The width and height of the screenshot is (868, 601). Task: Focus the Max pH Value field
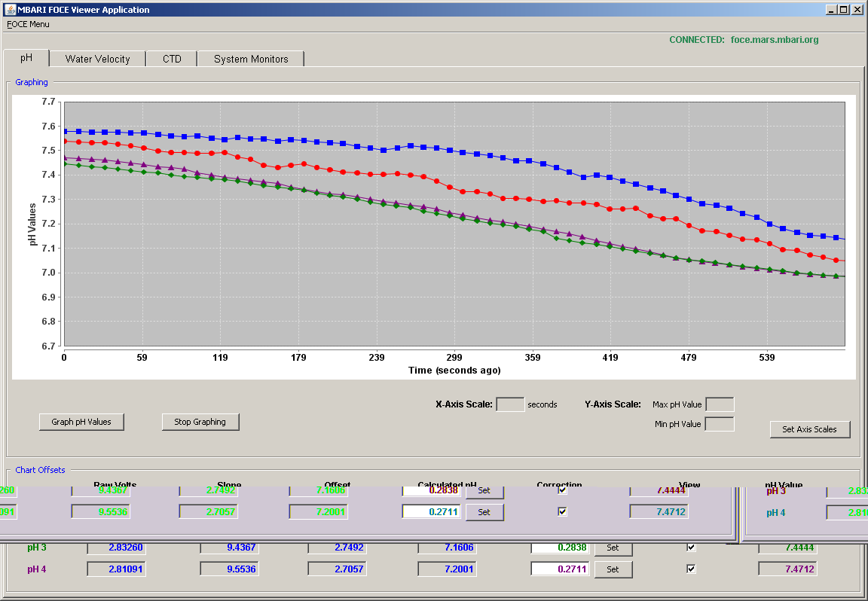pyautogui.click(x=720, y=404)
